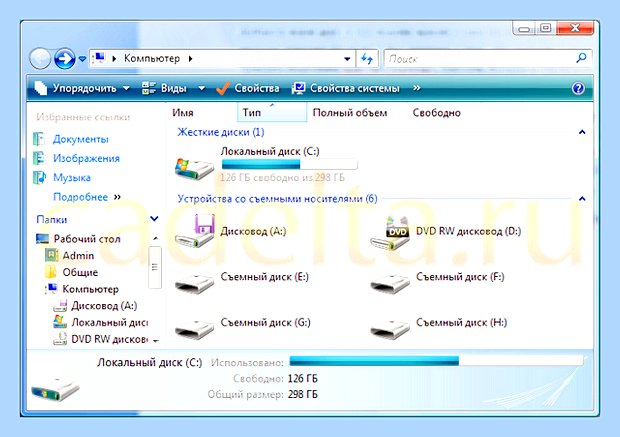This screenshot has width=620, height=437.
Task: Click the computer icon in address bar
Action: (98, 59)
